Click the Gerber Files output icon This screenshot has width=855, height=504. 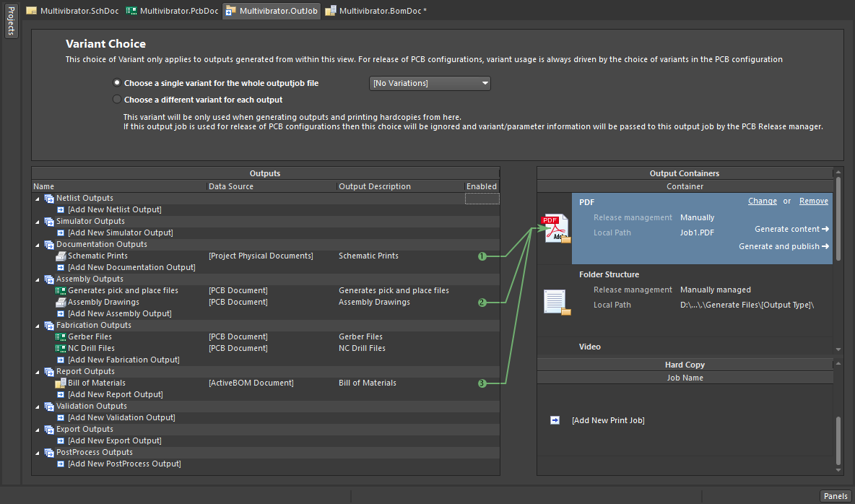tap(61, 336)
